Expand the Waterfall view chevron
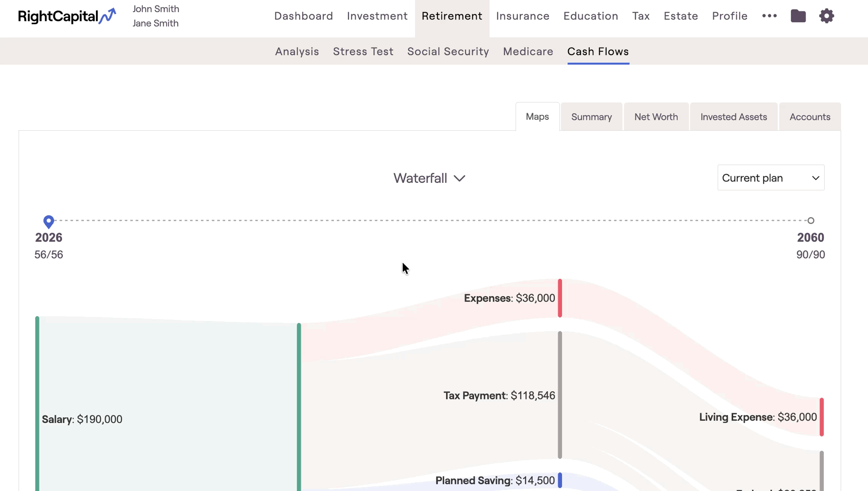 459,178
